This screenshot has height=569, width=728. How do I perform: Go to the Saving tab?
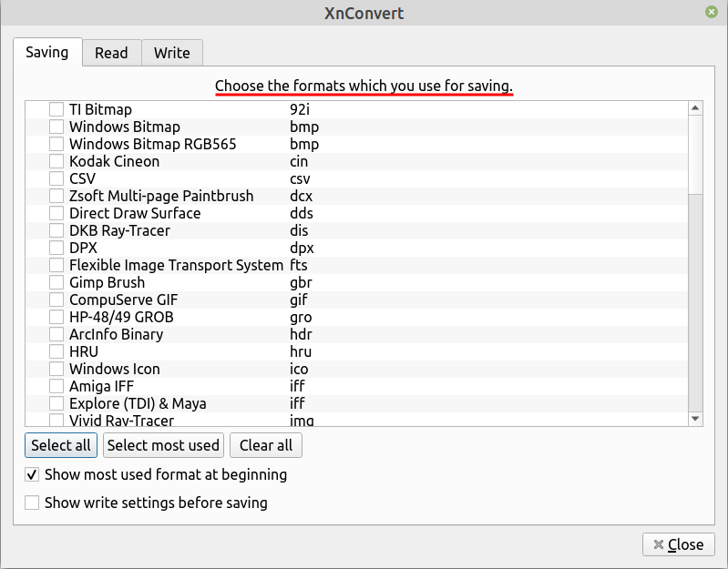click(x=47, y=52)
